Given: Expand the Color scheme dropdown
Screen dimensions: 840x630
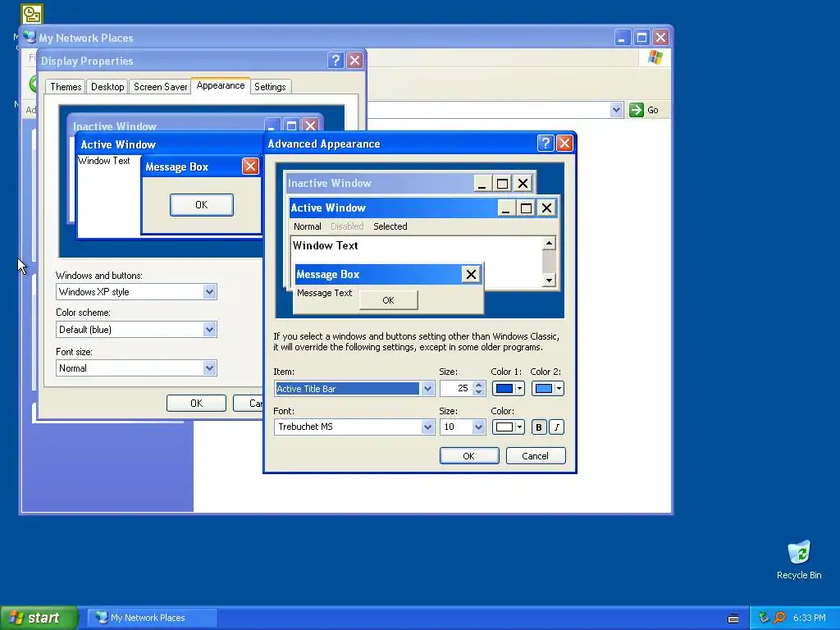Looking at the screenshot, I should [209, 330].
